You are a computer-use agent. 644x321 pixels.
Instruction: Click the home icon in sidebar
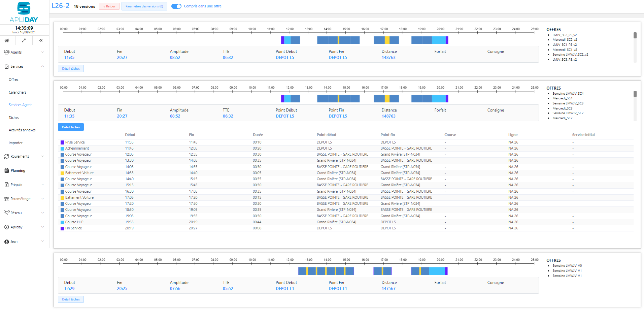[7, 40]
